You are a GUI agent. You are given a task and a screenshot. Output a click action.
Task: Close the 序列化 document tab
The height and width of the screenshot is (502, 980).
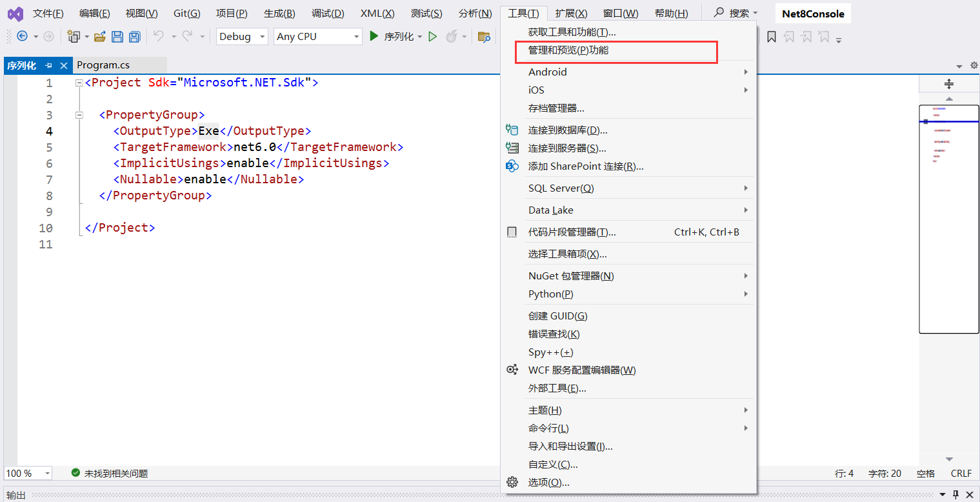click(x=64, y=65)
